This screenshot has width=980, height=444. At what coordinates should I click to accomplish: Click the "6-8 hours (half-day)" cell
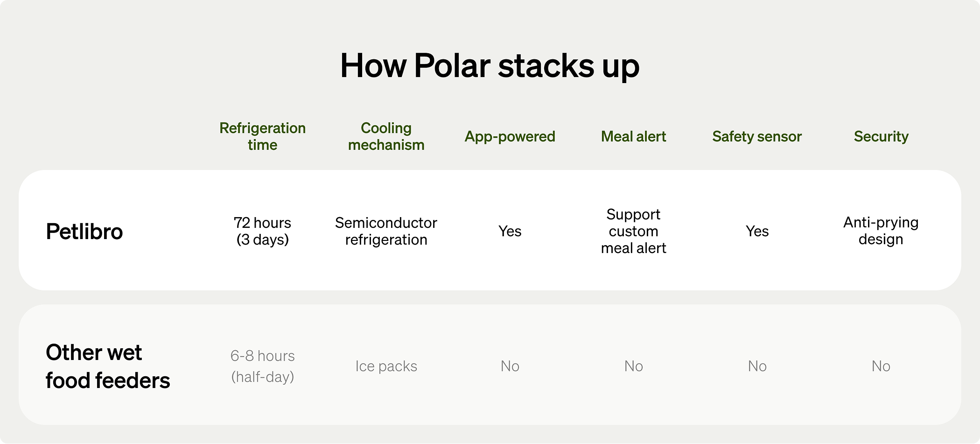click(262, 366)
